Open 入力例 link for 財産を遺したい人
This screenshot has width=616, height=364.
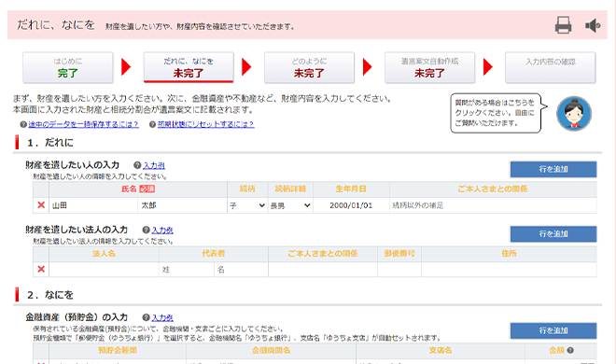(x=154, y=165)
